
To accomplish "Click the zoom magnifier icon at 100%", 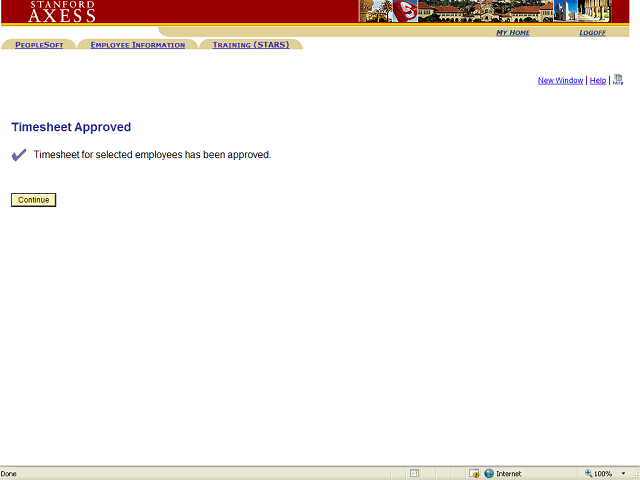I will 589,473.
